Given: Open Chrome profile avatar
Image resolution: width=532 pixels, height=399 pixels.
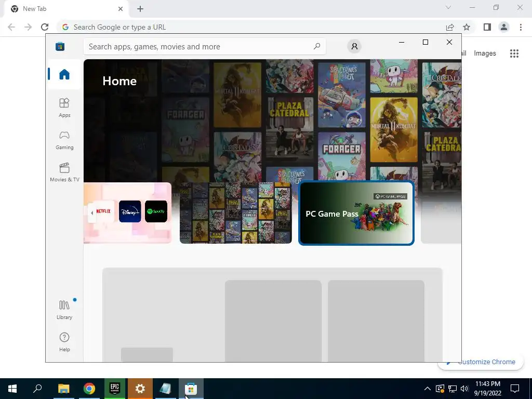Looking at the screenshot, I should tap(504, 27).
